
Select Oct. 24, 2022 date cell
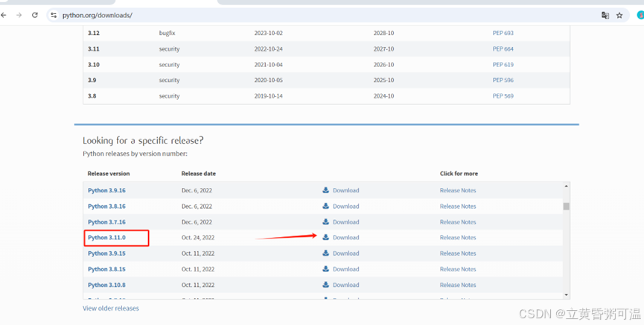[198, 237]
